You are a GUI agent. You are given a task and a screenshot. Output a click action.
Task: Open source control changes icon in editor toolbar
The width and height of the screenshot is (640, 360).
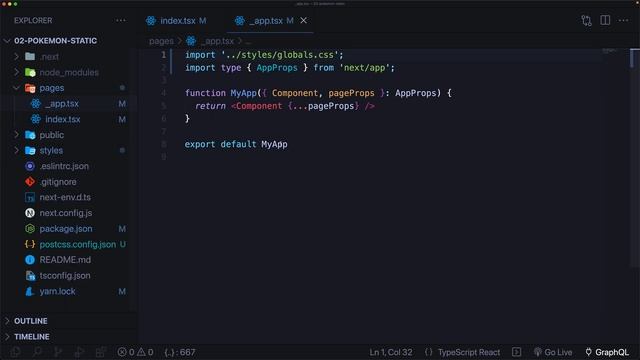[587, 20]
